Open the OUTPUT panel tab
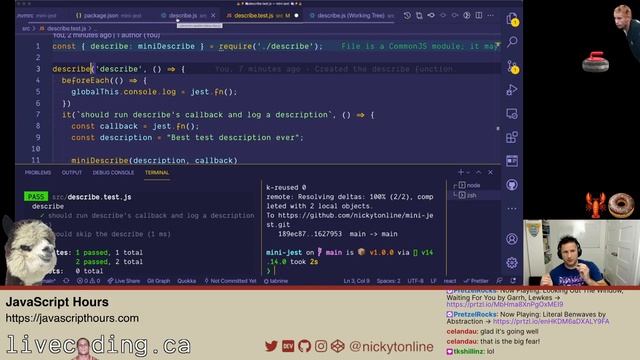The image size is (640, 360). (72, 173)
